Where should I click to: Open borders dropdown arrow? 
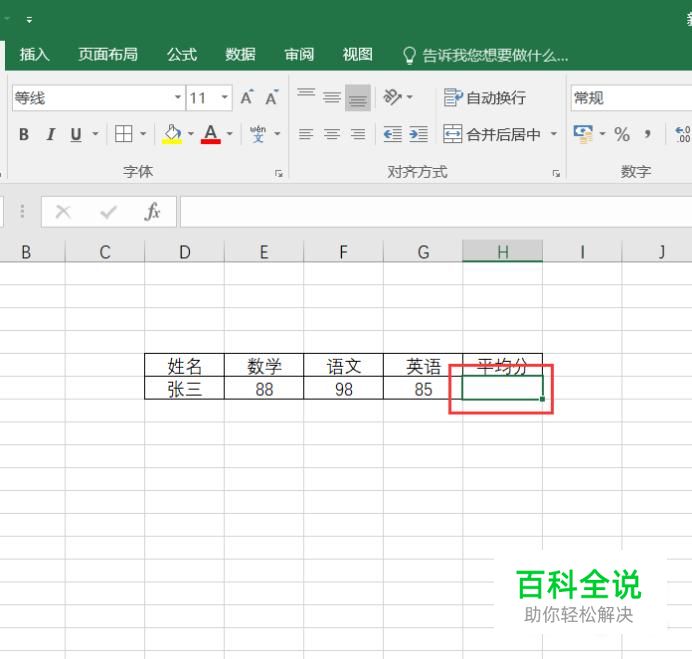pyautogui.click(x=143, y=133)
